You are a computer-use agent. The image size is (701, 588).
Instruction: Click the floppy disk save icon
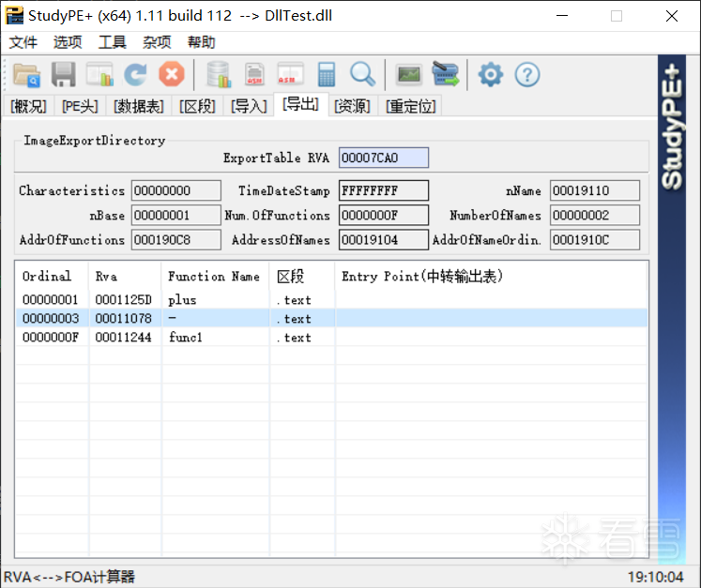[x=64, y=75]
